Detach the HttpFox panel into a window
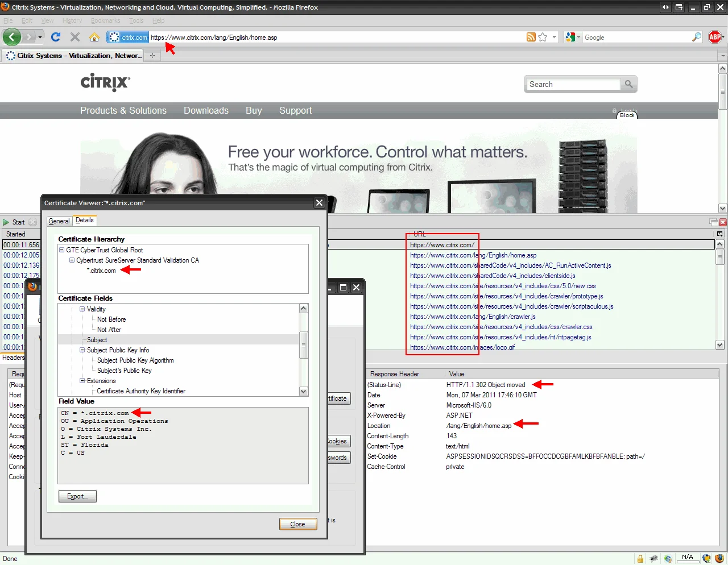Image resolution: width=728 pixels, height=565 pixels. pos(714,222)
